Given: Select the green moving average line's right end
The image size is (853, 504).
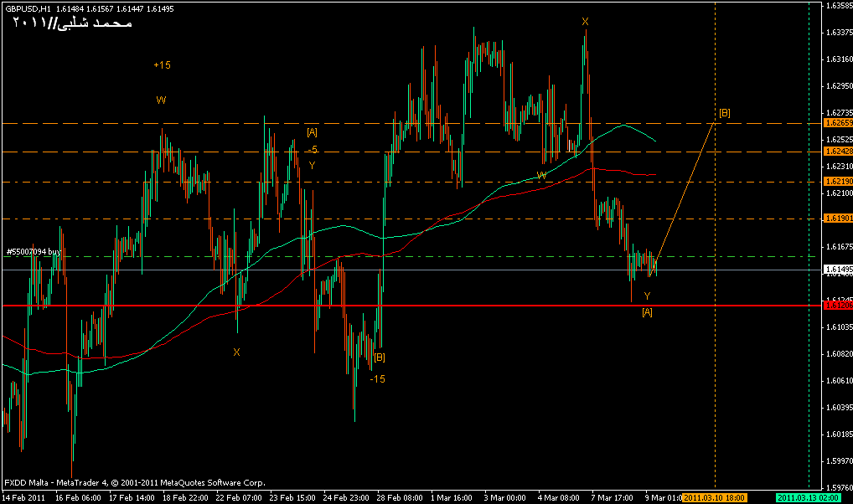Looking at the screenshot, I should tap(654, 140).
